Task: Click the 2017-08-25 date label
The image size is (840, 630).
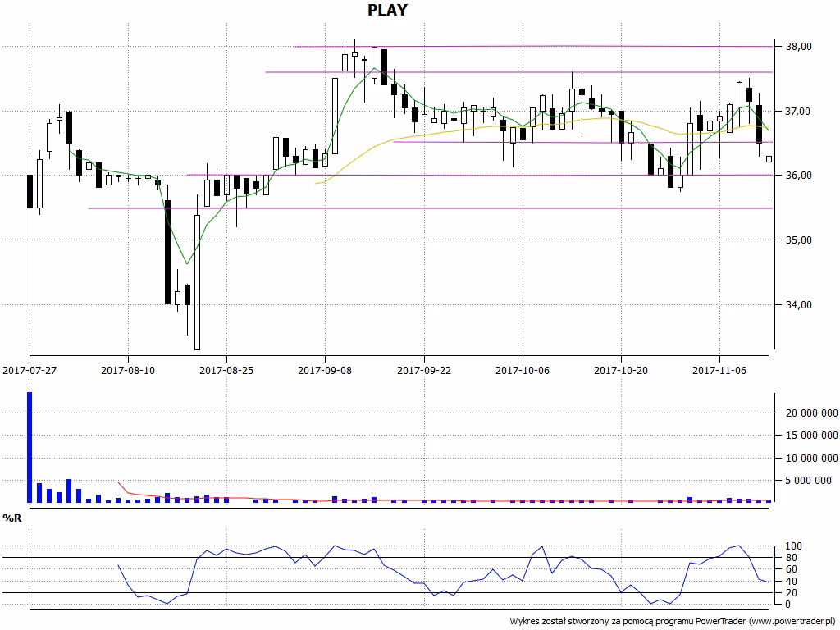Action: pos(226,370)
